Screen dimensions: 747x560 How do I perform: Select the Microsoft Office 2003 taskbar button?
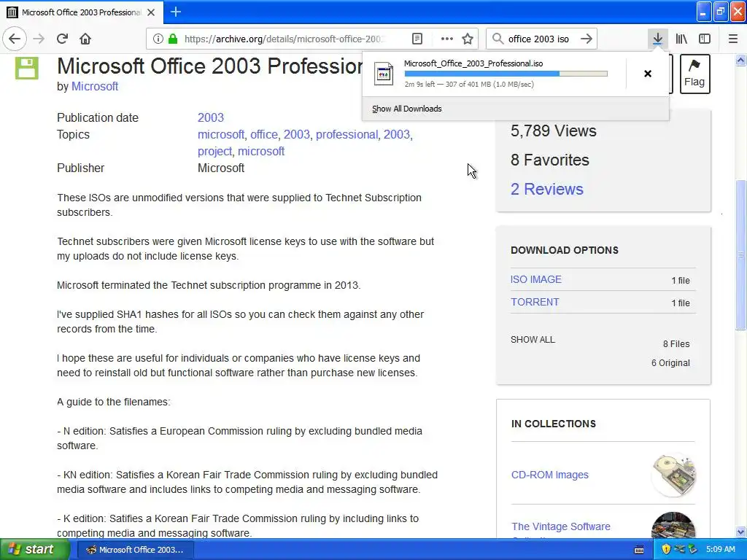[x=135, y=550]
